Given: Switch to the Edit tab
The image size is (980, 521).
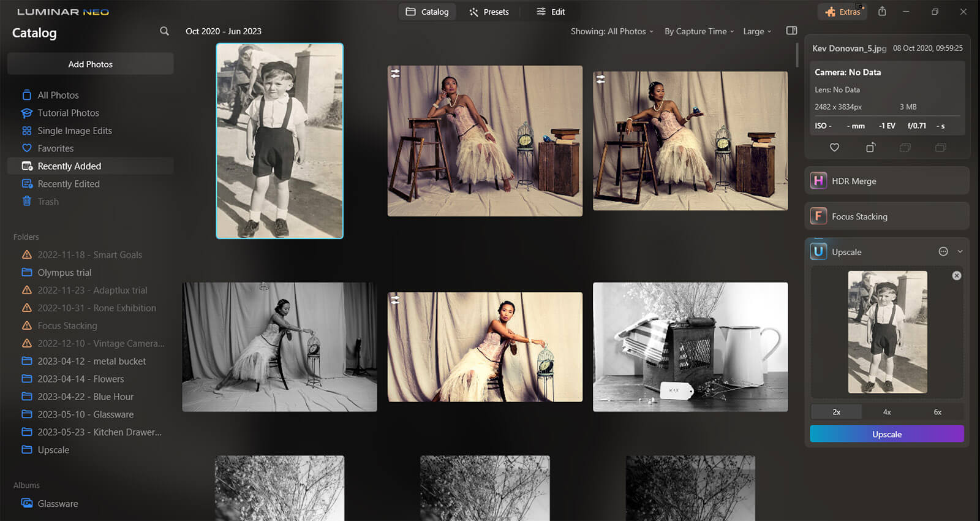Looking at the screenshot, I should tap(551, 12).
